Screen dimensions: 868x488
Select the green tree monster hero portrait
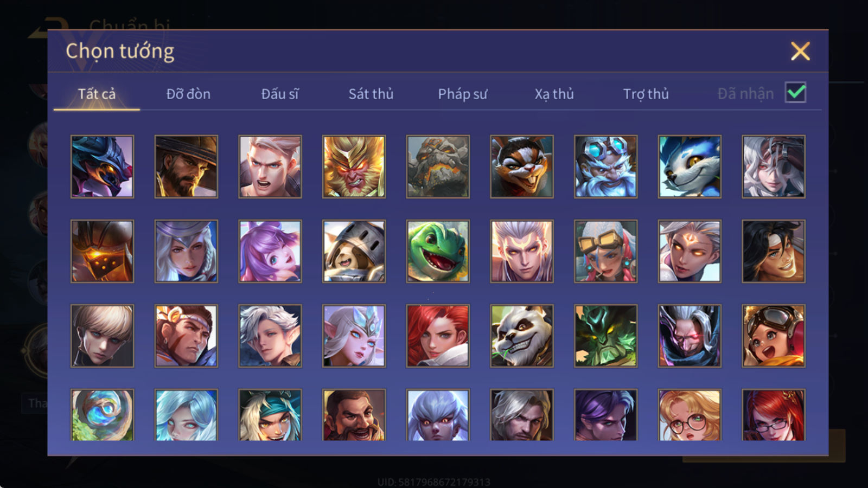pos(605,336)
